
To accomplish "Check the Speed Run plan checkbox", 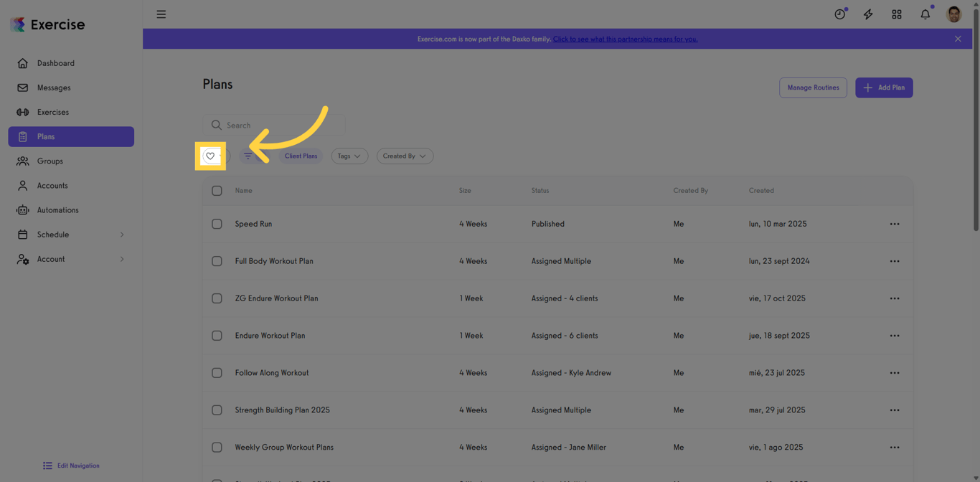I will coord(217,224).
